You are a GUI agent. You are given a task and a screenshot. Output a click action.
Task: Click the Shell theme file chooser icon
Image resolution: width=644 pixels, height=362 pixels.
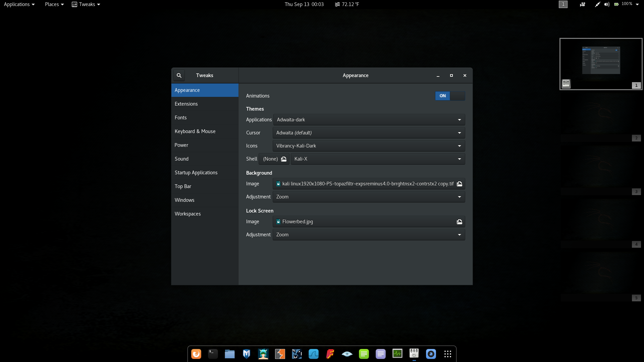pos(284,159)
